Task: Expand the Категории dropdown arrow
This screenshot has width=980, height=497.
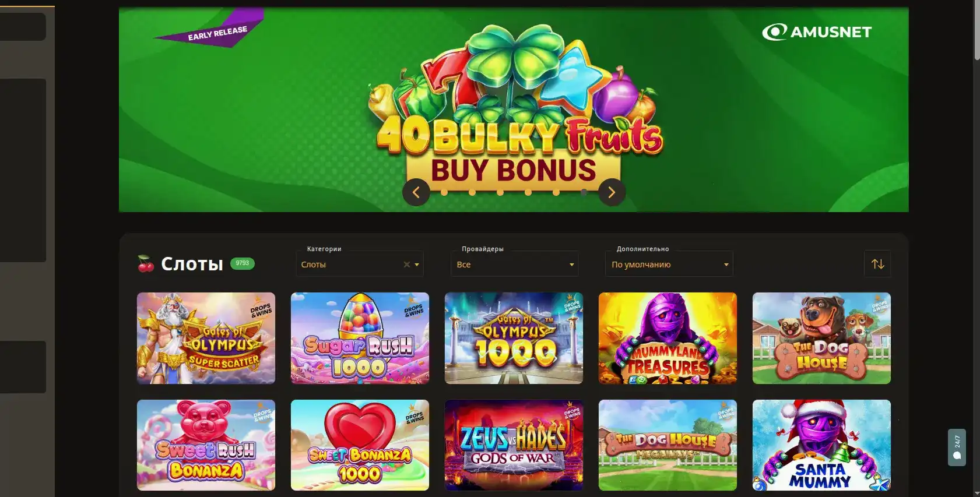Action: (x=417, y=265)
